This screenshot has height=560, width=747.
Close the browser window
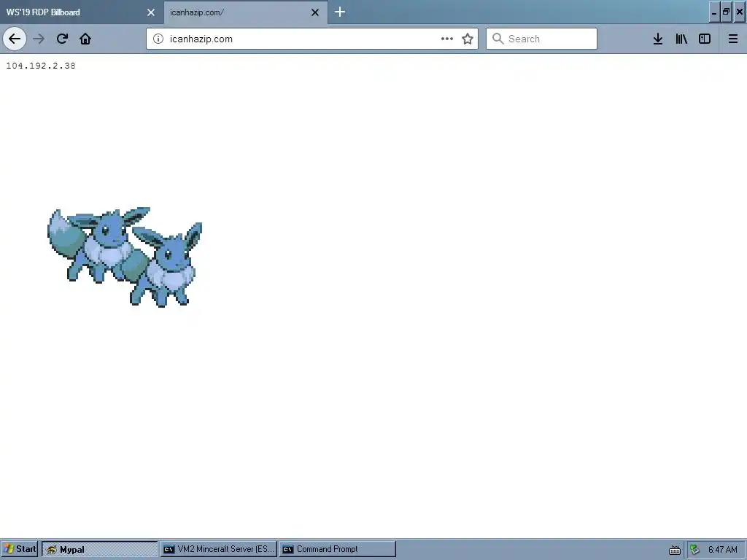click(740, 12)
